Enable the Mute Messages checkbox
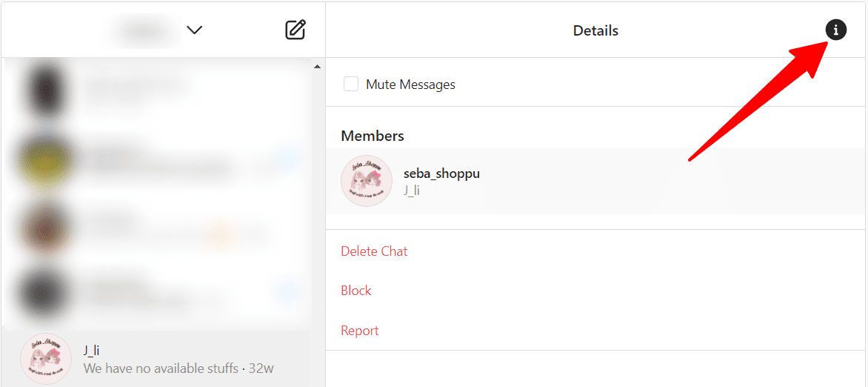 pyautogui.click(x=351, y=85)
